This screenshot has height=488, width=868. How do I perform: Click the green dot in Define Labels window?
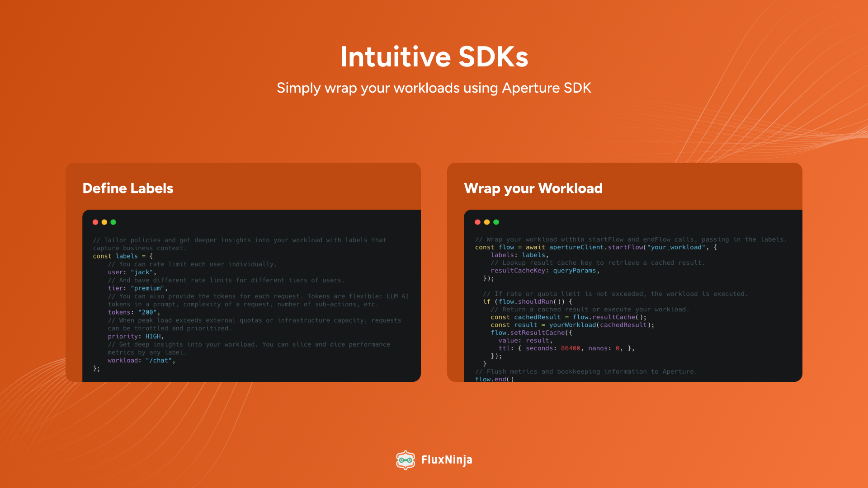[113, 222]
